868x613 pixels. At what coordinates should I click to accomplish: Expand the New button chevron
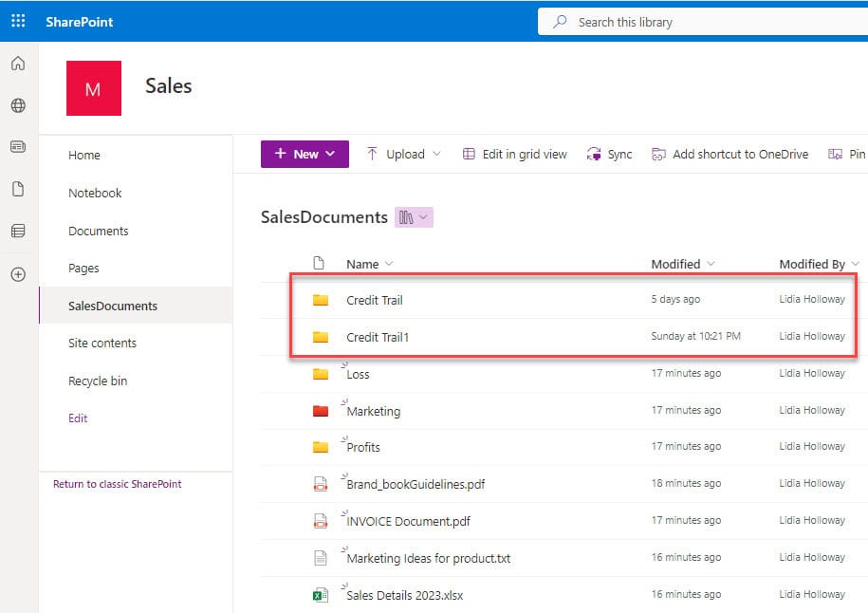tap(330, 154)
